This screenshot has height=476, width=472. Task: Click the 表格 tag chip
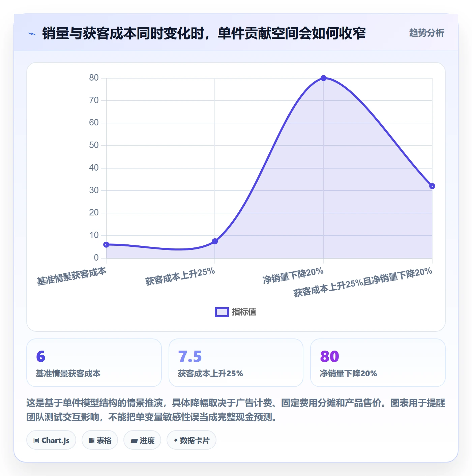click(100, 440)
